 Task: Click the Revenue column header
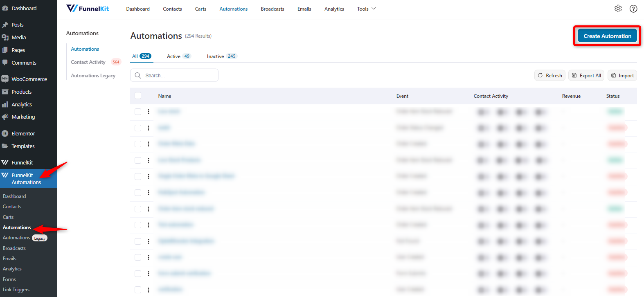(x=571, y=96)
